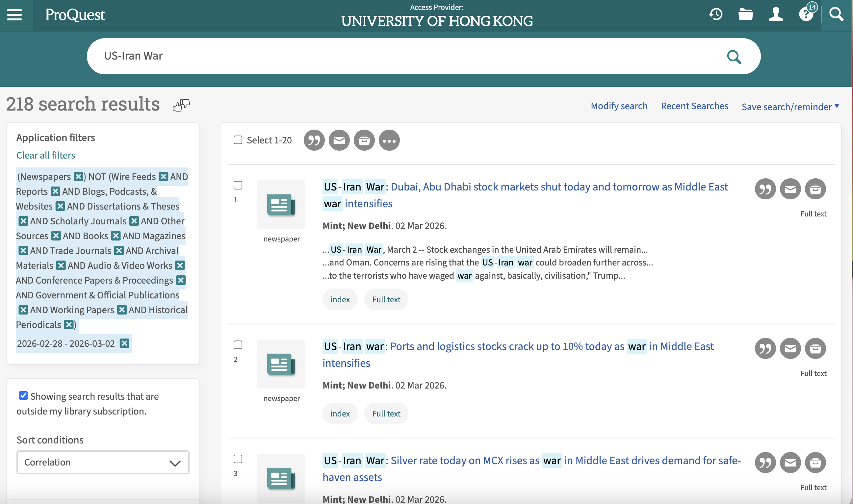The height and width of the screenshot is (504, 853).
Task: Open Full text button for Ports and logistics article
Action: pos(386,414)
